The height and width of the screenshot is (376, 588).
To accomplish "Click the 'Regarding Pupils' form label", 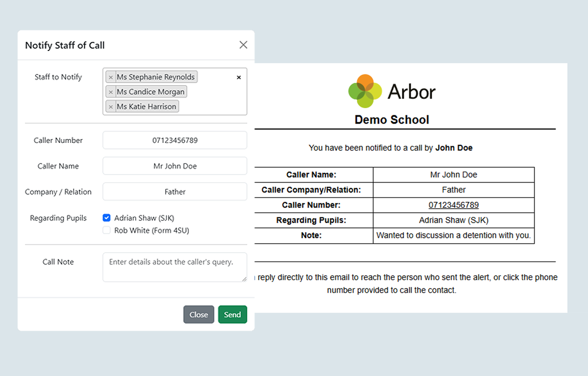I will [58, 218].
